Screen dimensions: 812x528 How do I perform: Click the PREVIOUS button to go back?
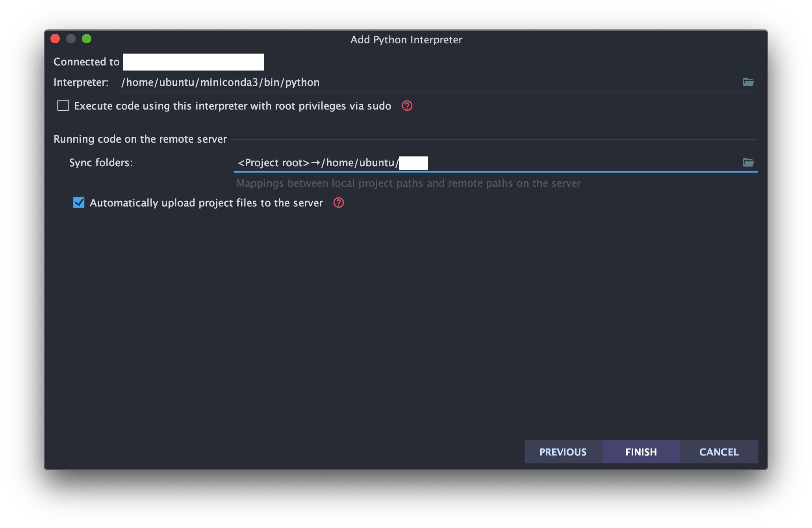pos(562,451)
